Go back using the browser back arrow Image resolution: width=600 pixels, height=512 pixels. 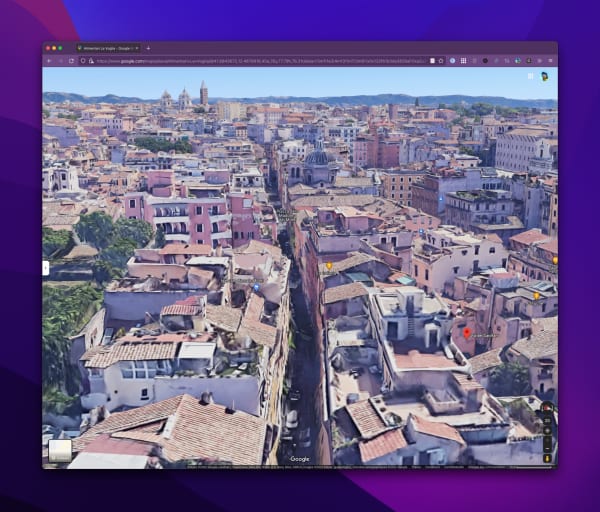tap(49, 61)
